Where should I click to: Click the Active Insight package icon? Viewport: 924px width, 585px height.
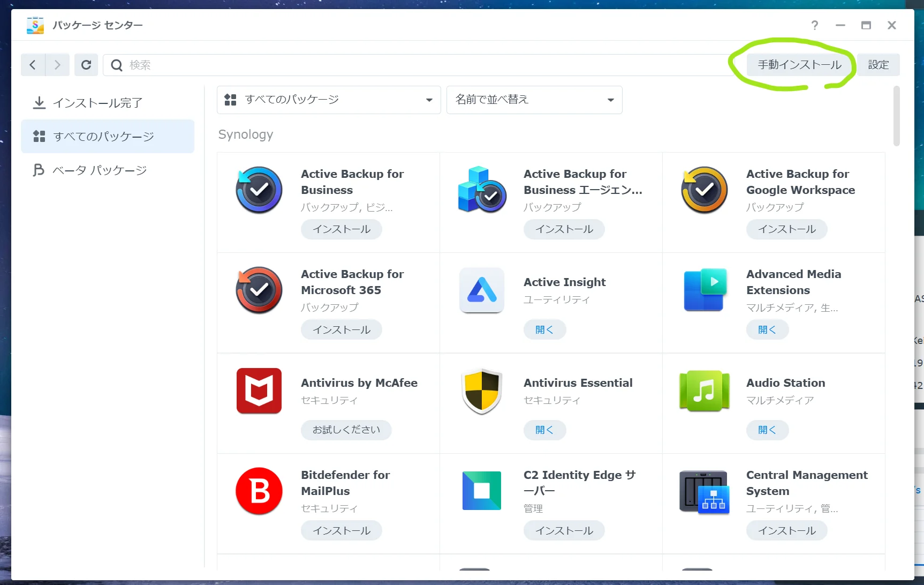[481, 290]
